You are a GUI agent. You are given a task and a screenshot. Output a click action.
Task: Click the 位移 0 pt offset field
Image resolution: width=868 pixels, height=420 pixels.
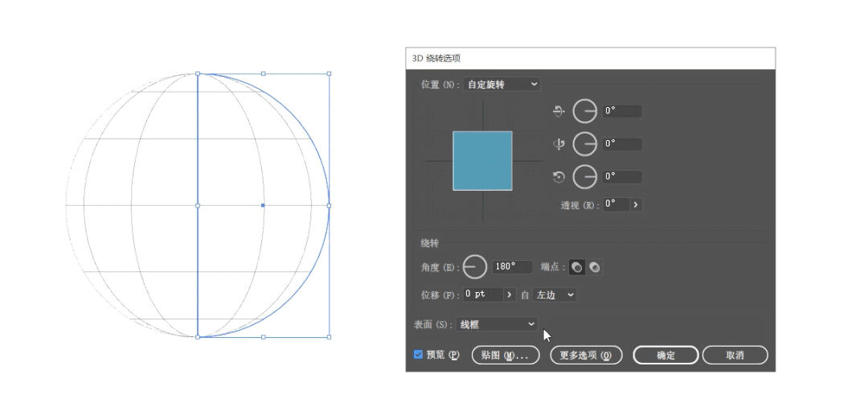point(483,294)
